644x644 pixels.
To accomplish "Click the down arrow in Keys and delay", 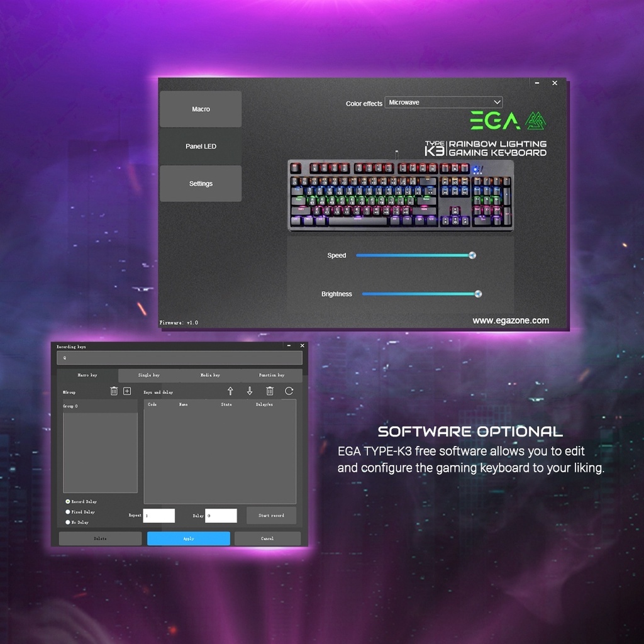I will pyautogui.click(x=249, y=391).
